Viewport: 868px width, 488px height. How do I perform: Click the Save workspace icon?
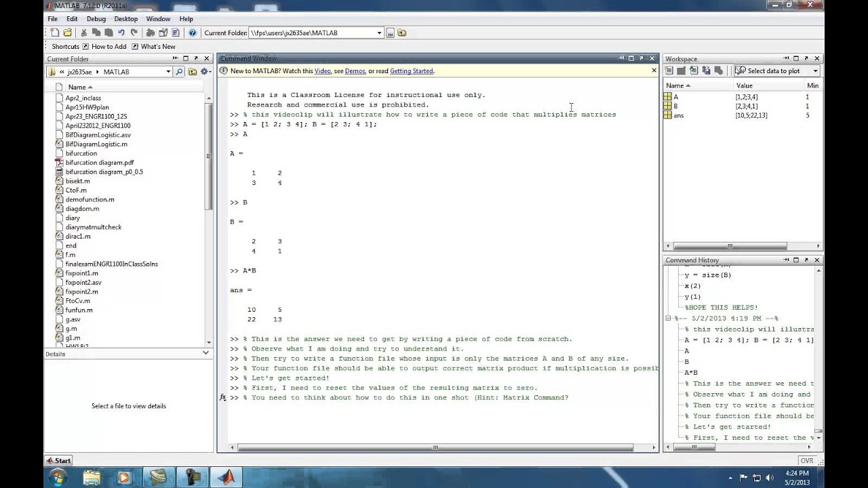point(706,70)
